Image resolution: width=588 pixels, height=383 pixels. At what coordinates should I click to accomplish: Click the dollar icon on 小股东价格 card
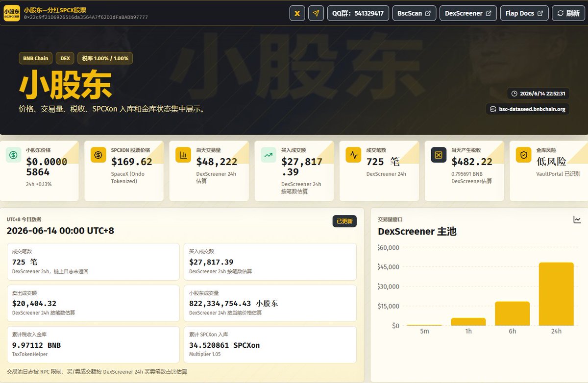click(x=14, y=155)
